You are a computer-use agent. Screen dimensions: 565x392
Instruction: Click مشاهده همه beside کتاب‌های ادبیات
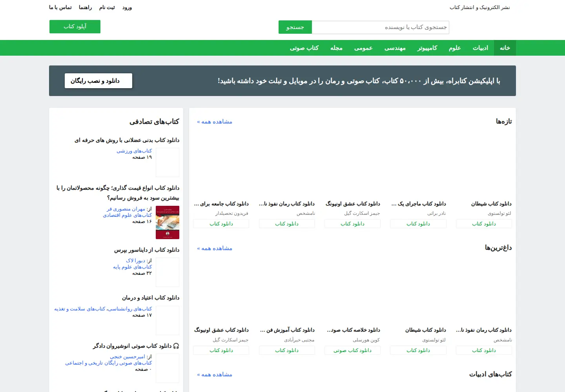click(215, 375)
